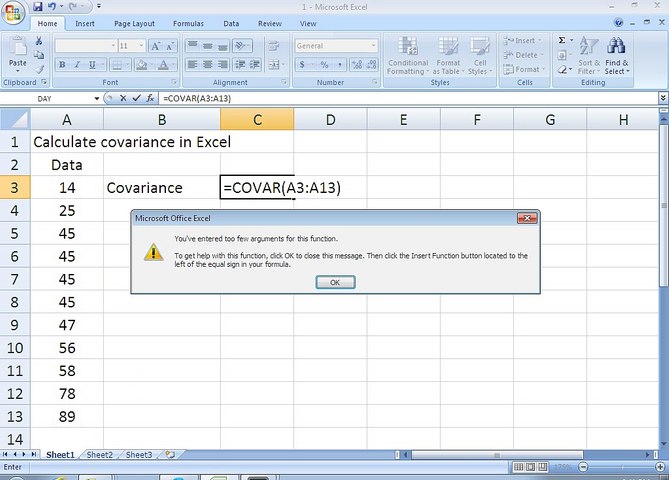Decrease the cell indent
This screenshot has height=480, width=669.
[x=240, y=64]
